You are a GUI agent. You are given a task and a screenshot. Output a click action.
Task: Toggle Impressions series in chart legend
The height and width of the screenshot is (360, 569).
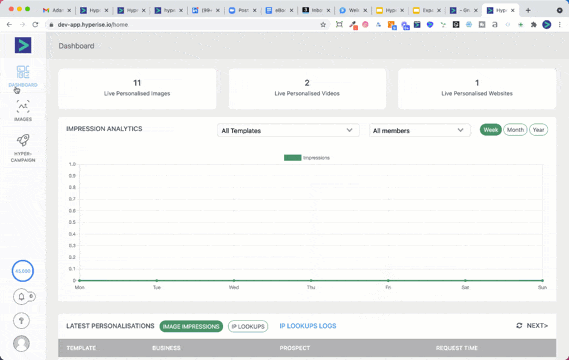(307, 158)
